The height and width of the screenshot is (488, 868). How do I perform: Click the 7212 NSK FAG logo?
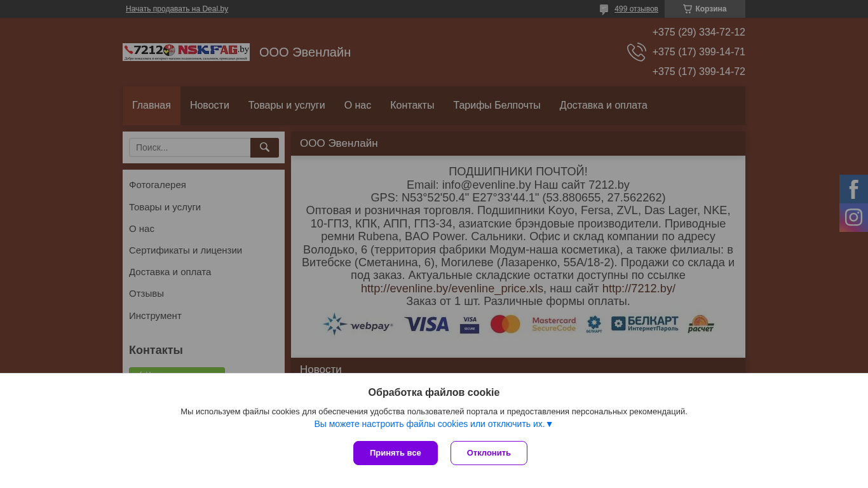186,52
